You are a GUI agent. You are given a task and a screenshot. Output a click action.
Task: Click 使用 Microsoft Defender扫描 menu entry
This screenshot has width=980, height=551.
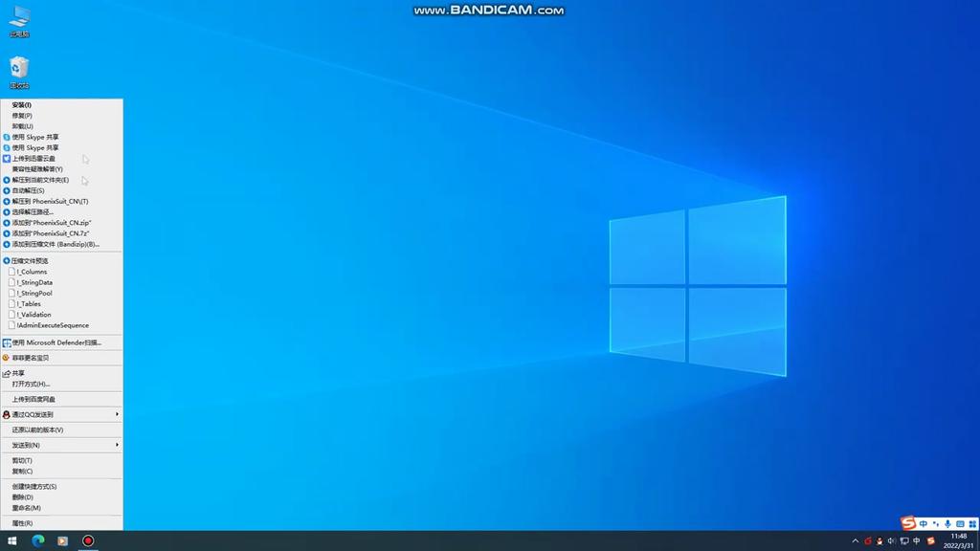click(x=56, y=342)
